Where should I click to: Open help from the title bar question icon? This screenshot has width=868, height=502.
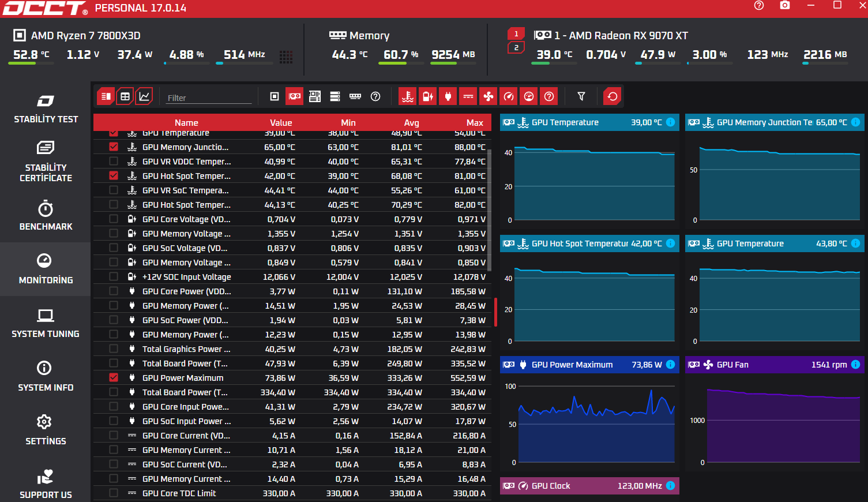tap(759, 5)
